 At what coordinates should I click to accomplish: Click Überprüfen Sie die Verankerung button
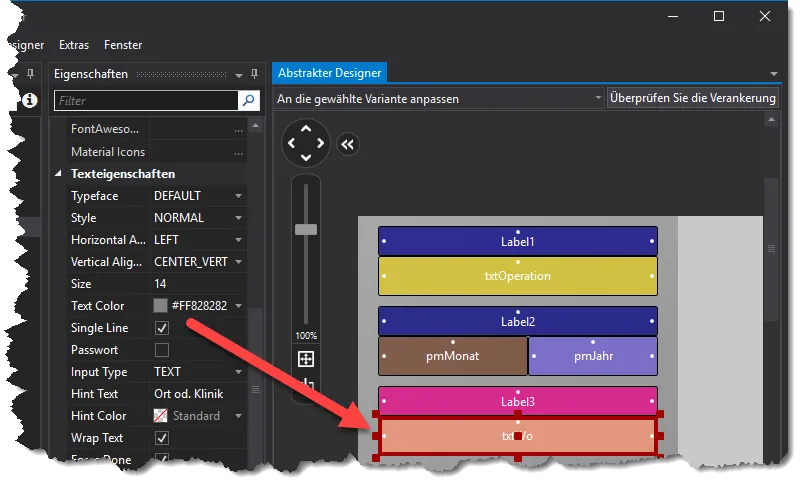[x=692, y=98]
